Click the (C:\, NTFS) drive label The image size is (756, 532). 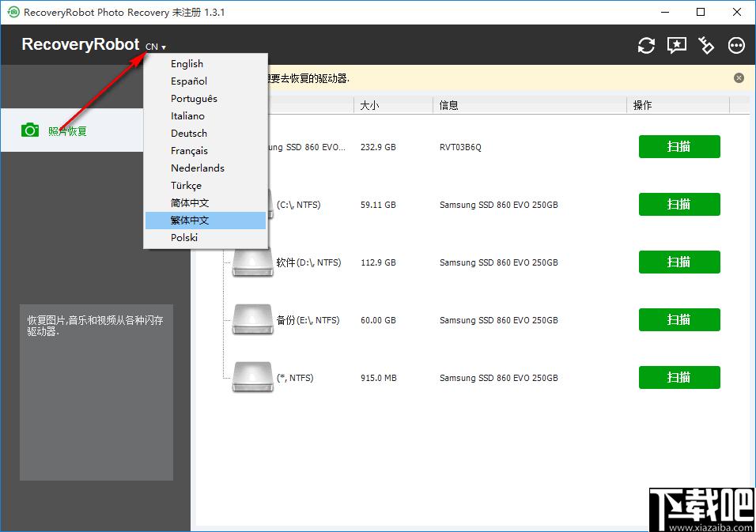coord(298,205)
